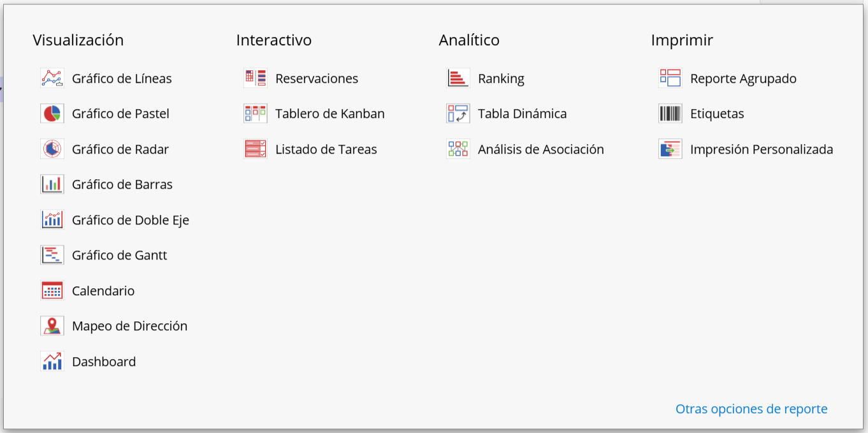This screenshot has width=868, height=433.
Task: Click Otras opciones de reporte link
Action: [x=751, y=409]
